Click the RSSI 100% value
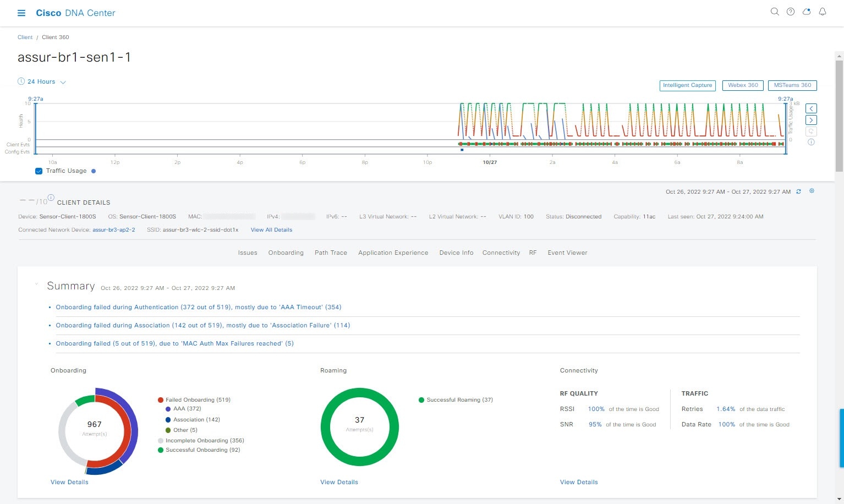 pyautogui.click(x=596, y=409)
